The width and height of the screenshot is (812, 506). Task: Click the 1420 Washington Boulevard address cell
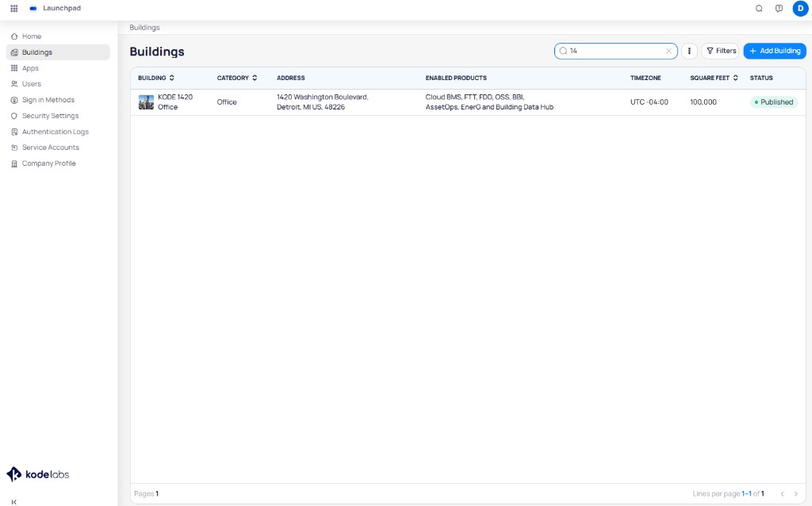(322, 102)
